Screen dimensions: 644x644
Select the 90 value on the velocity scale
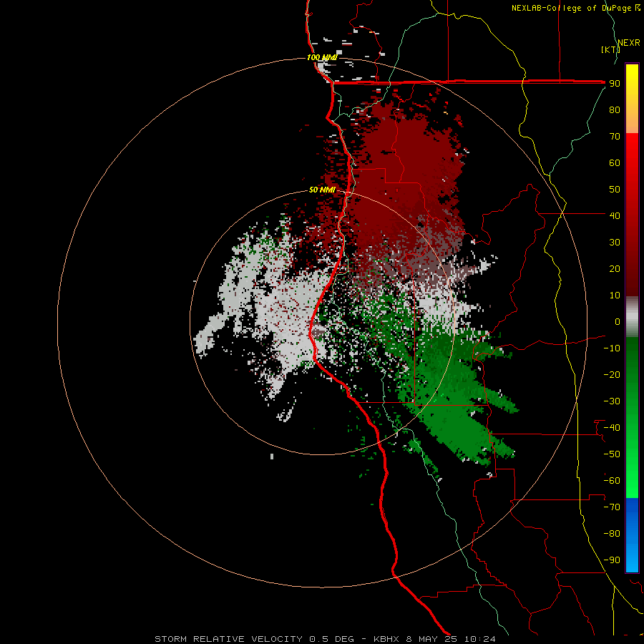click(615, 83)
